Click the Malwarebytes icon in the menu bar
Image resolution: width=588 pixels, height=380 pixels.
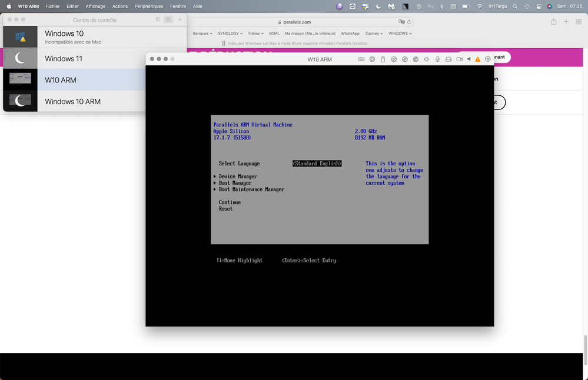click(391, 6)
